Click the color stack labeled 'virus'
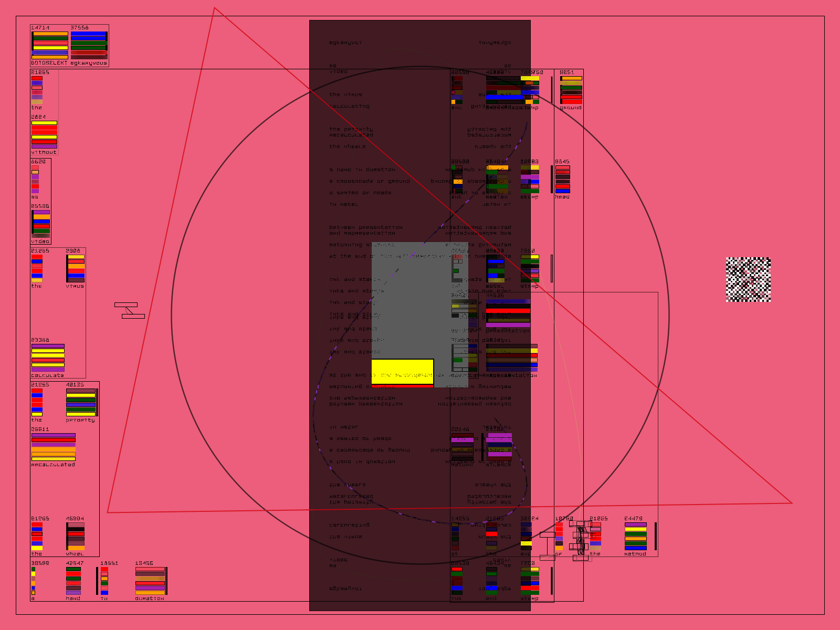 coord(76,268)
